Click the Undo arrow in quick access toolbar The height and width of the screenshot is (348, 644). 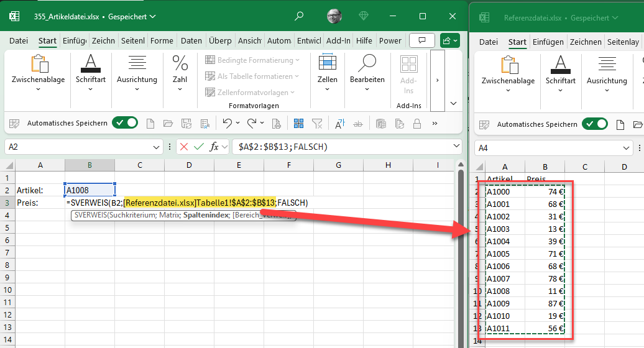click(x=227, y=123)
